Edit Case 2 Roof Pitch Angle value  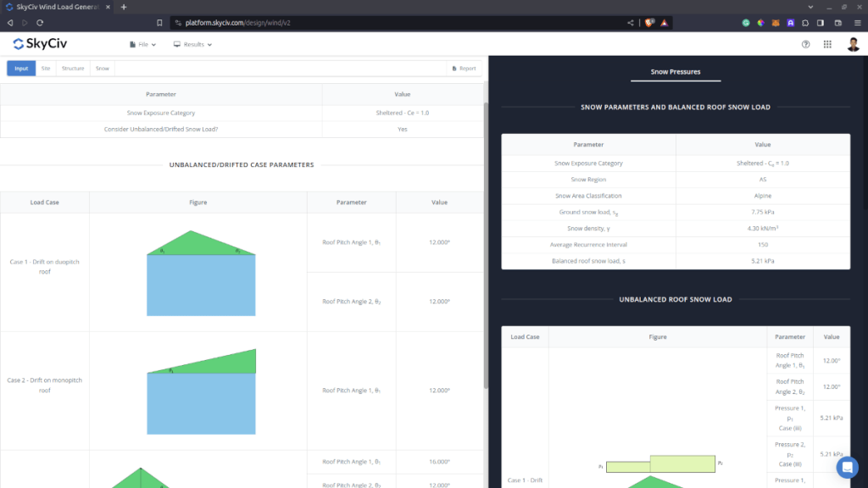439,391
